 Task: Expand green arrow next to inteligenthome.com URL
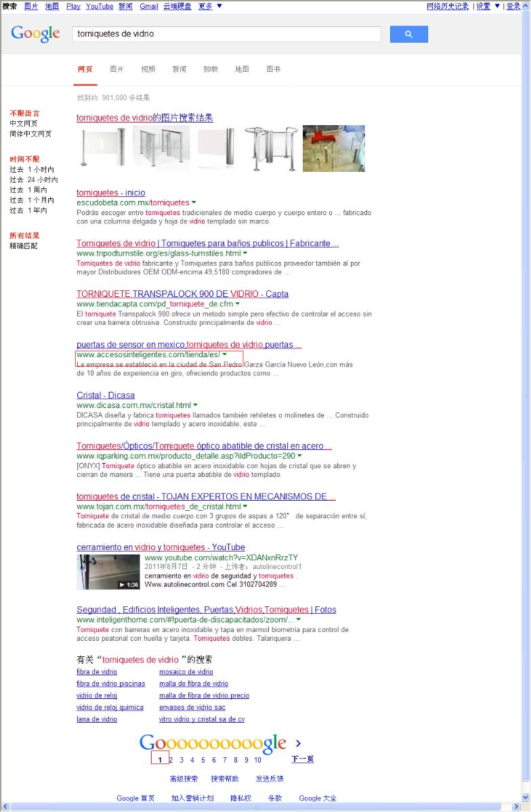[299, 619]
